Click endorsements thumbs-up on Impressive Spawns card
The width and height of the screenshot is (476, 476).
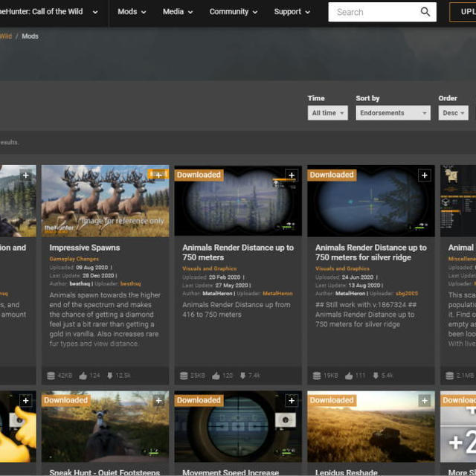coord(83,376)
